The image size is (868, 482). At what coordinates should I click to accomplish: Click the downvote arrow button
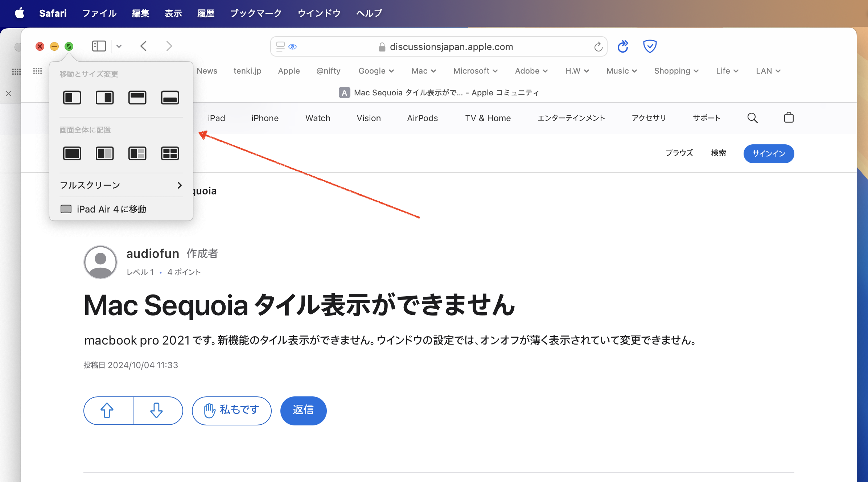tap(157, 411)
